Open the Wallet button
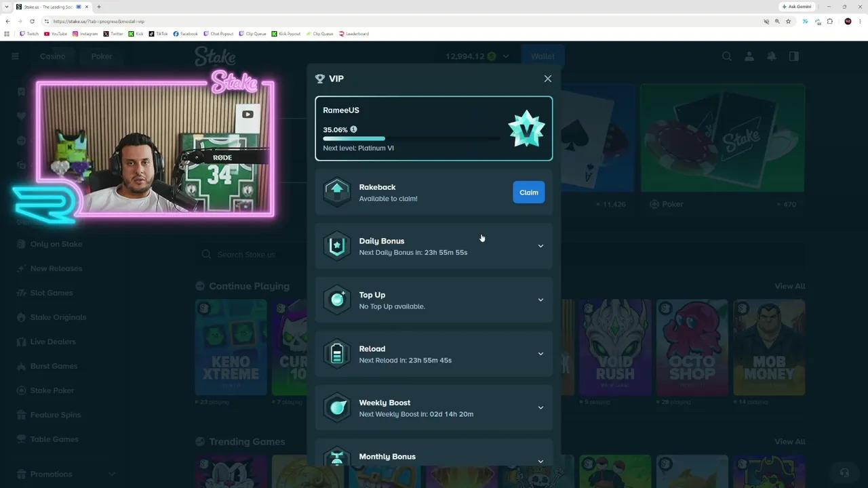868x488 pixels. tap(542, 56)
